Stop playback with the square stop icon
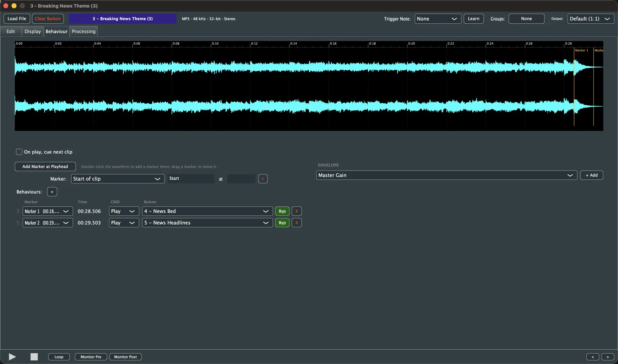 (x=34, y=357)
